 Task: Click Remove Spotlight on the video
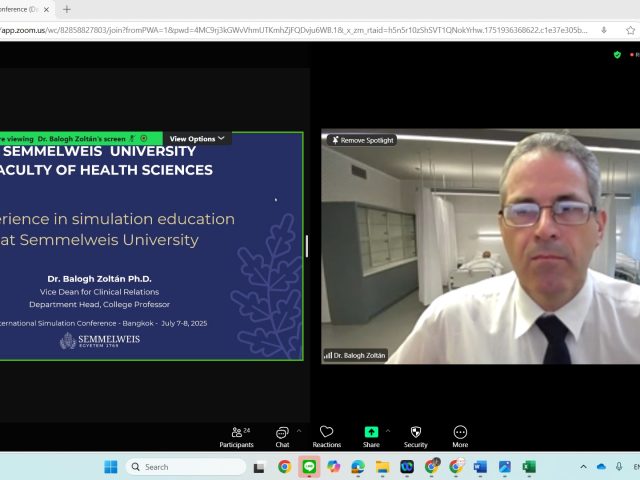click(362, 140)
